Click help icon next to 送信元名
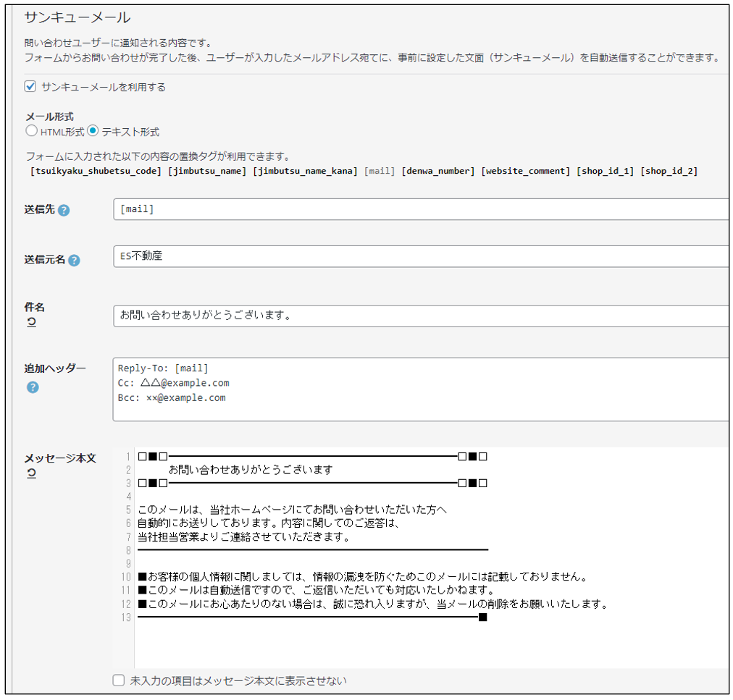 pyautogui.click(x=74, y=261)
